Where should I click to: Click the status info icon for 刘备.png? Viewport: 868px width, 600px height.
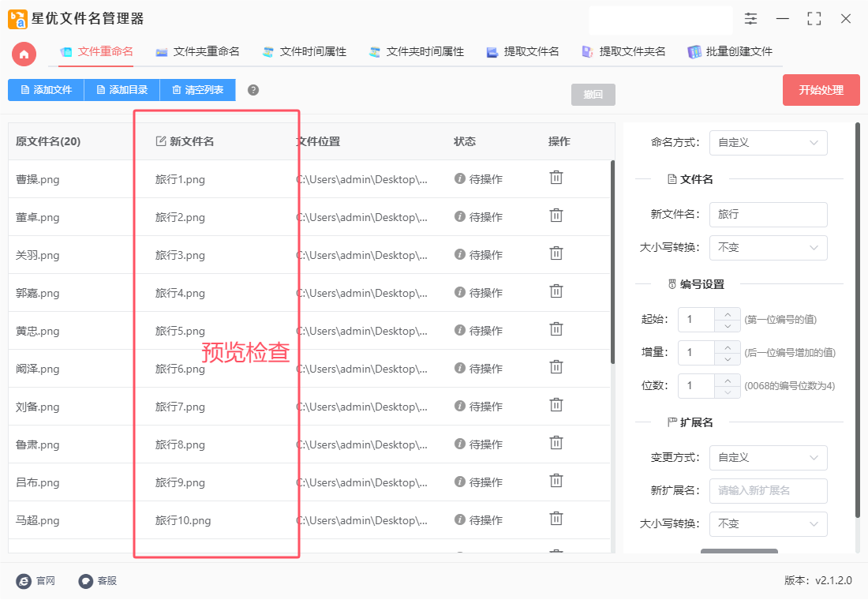coord(459,406)
